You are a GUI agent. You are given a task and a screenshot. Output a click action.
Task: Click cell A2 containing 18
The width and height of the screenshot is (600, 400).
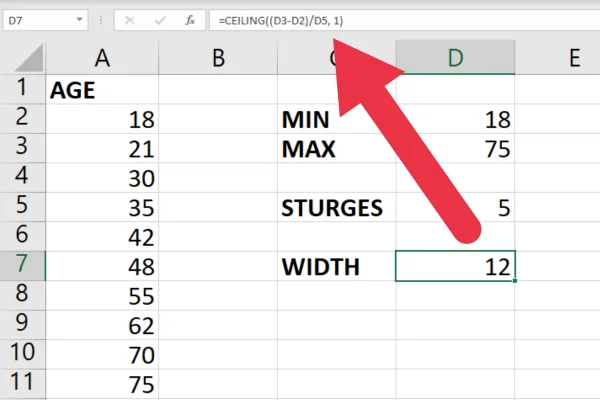click(x=102, y=119)
